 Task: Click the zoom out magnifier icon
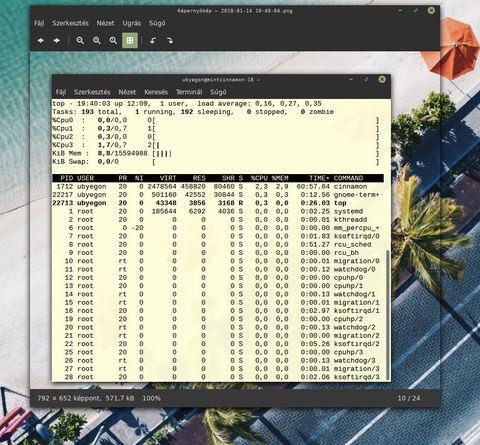click(97, 41)
